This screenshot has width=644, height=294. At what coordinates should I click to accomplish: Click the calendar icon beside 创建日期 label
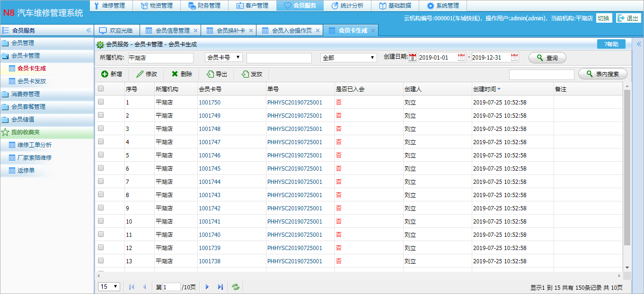coord(413,58)
